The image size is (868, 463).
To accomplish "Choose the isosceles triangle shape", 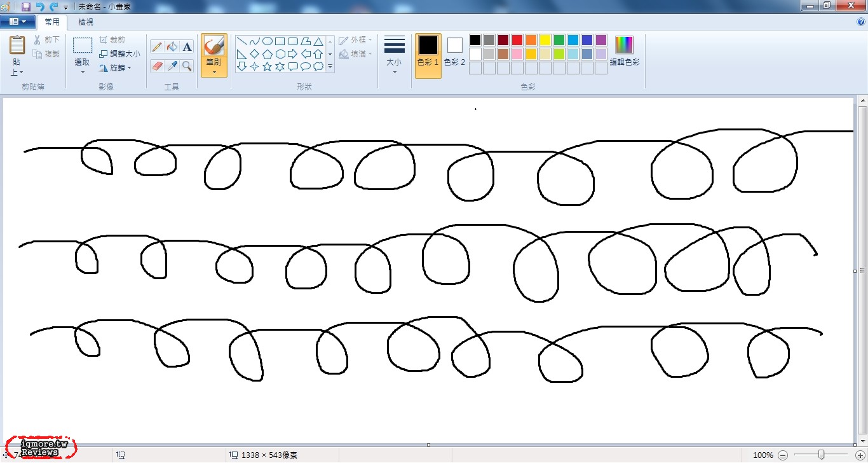I will (318, 41).
